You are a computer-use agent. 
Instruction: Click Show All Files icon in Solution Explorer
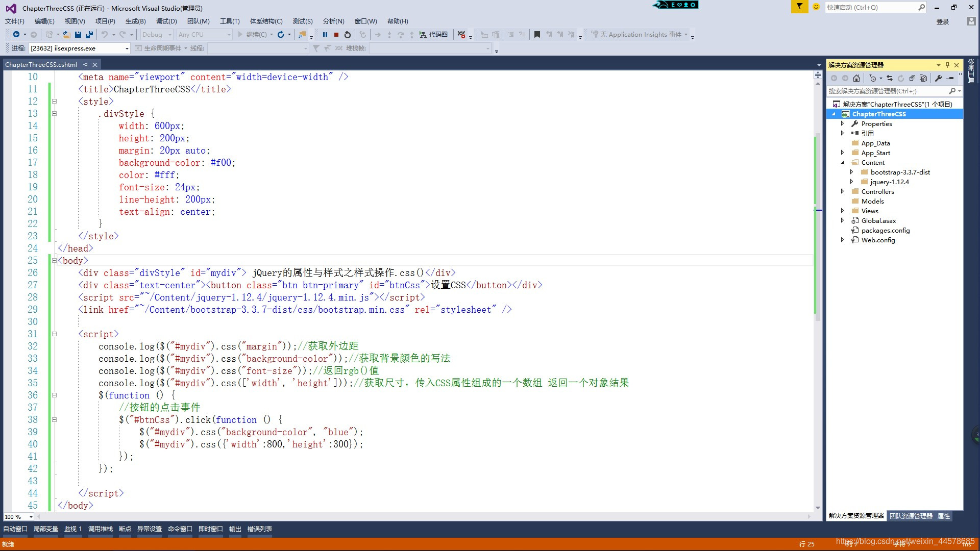[x=923, y=78]
